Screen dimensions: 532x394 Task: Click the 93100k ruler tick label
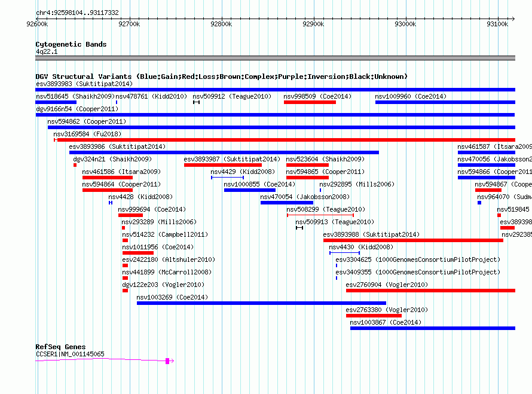[x=497, y=24]
